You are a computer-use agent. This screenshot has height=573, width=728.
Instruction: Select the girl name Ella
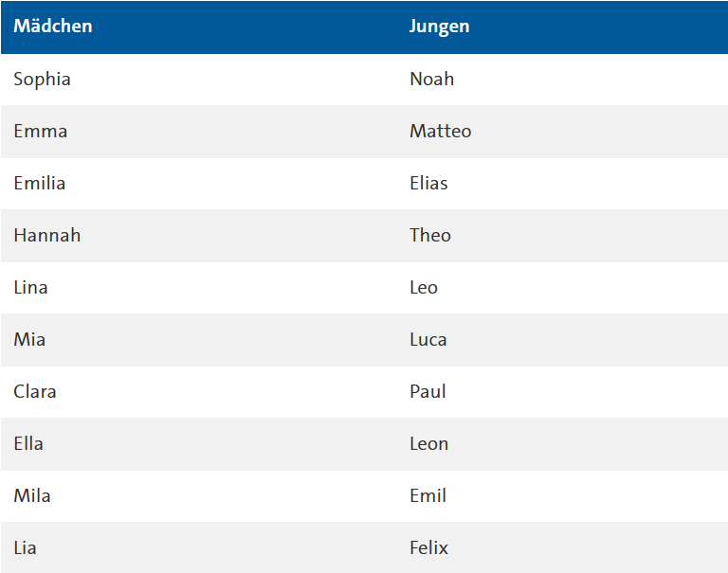[28, 444]
